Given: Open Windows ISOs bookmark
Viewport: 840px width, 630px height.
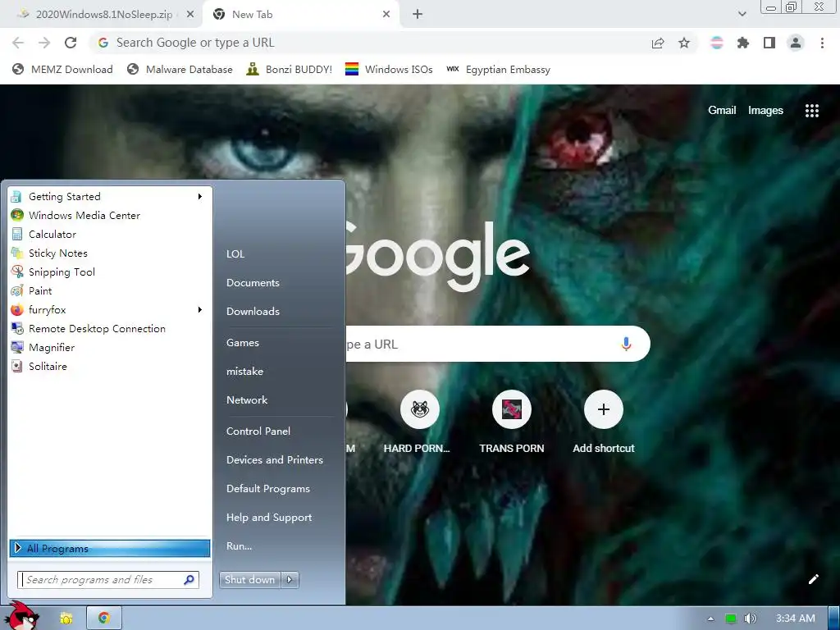Looking at the screenshot, I should point(389,69).
